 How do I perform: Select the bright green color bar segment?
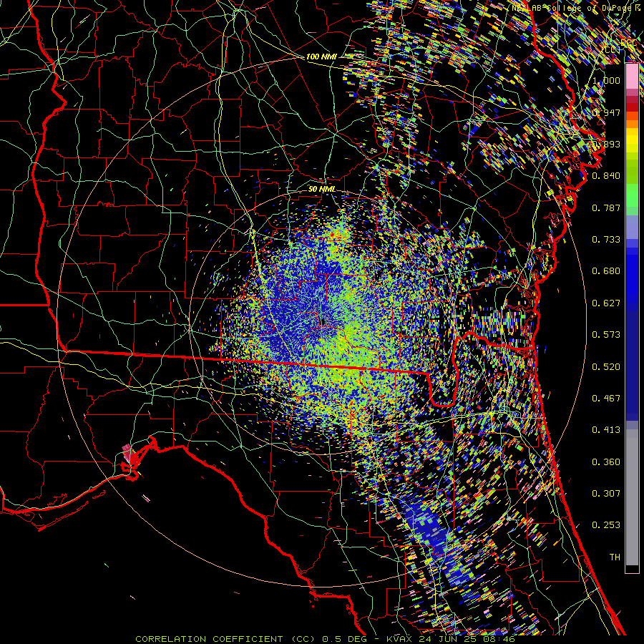point(632,195)
